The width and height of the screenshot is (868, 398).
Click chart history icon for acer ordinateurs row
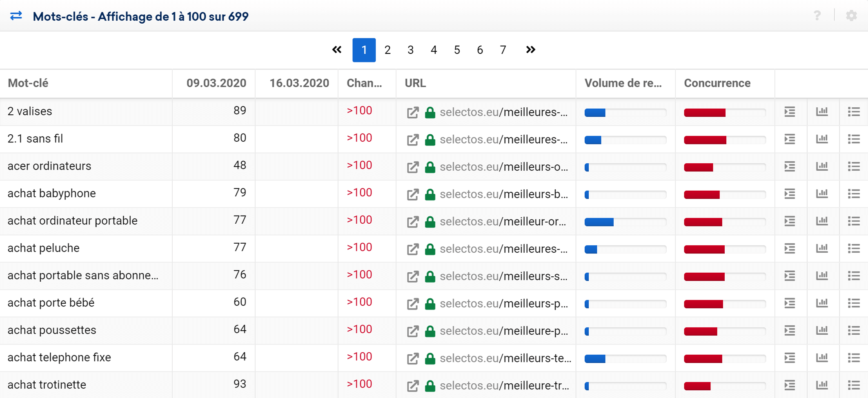[x=822, y=167]
